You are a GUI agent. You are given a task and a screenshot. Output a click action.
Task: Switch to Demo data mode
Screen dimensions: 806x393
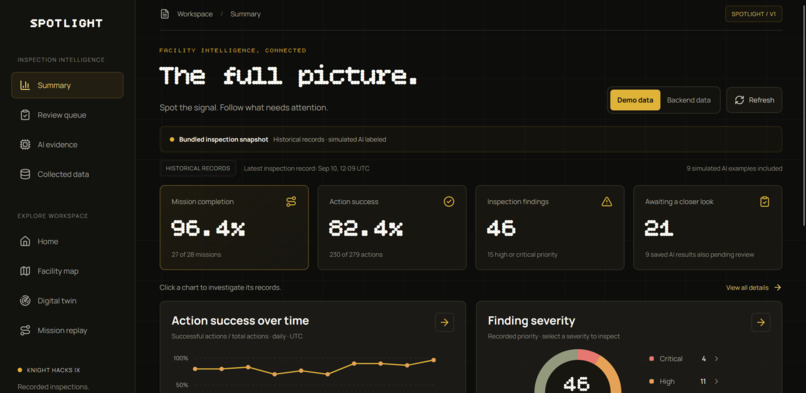click(x=635, y=100)
